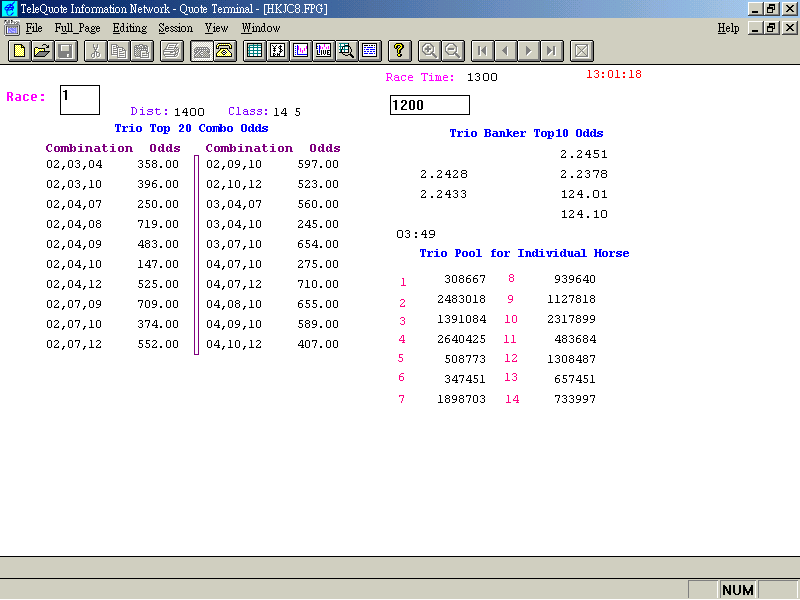Click the Trio Banker Top10 Odds heading
This screenshot has height=600, width=800.
[x=526, y=133]
